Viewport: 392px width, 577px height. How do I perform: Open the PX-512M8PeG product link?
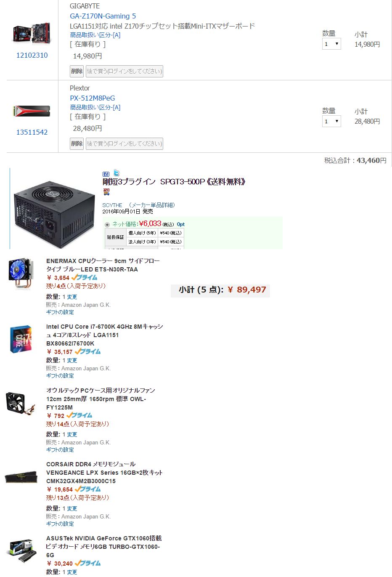click(x=92, y=98)
